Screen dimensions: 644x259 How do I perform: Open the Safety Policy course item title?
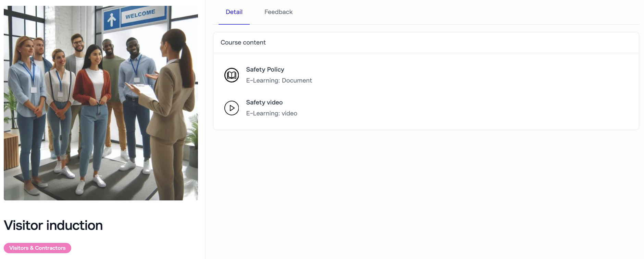[x=265, y=70]
